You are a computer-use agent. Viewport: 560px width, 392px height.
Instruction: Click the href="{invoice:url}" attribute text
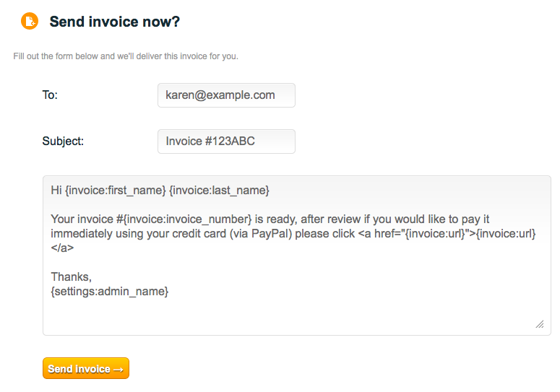(x=421, y=234)
